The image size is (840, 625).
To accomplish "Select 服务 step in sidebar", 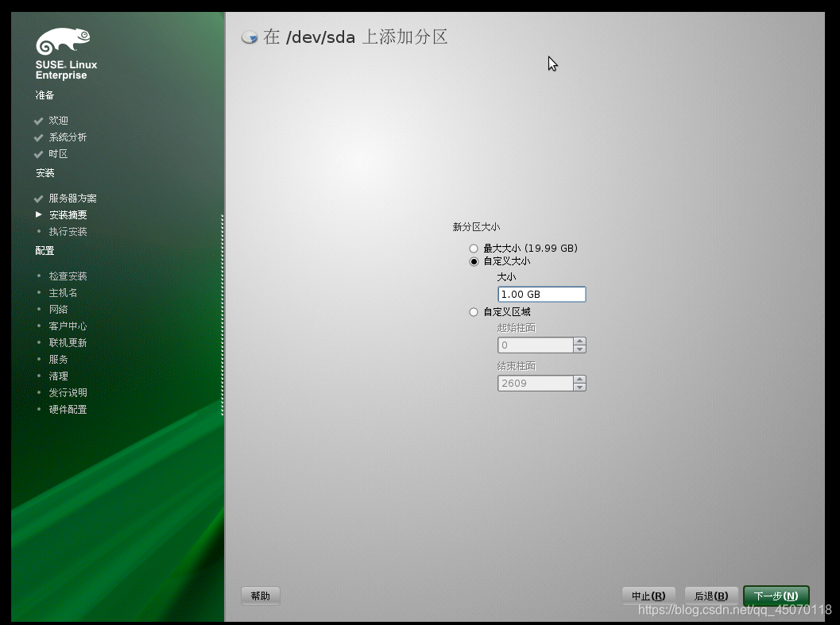I will tap(58, 359).
